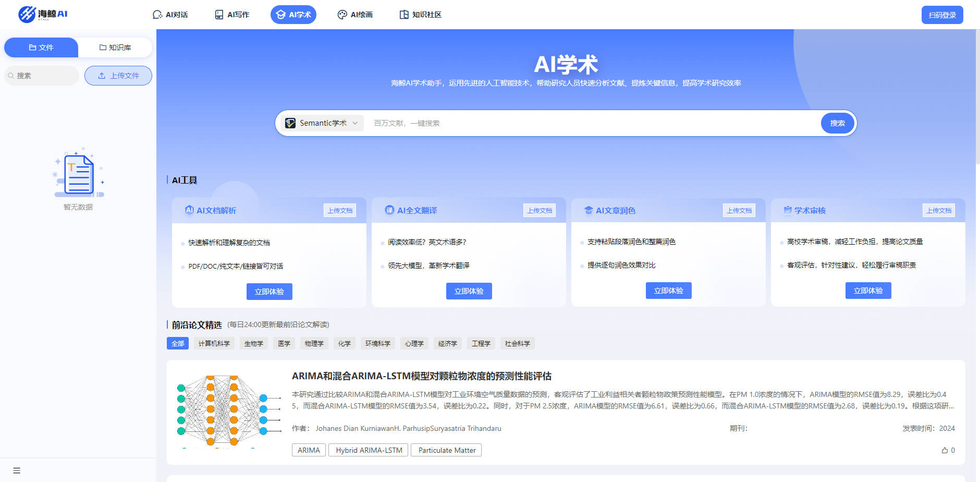This screenshot has width=980, height=482.
Task: Click the AI文章润色 card icon
Action: pyautogui.click(x=589, y=210)
